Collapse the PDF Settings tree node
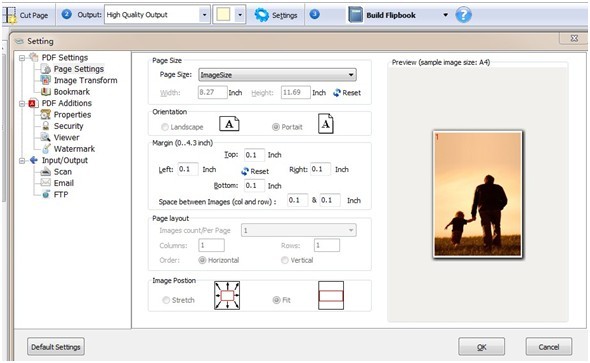The image size is (590, 363). pos(22,58)
